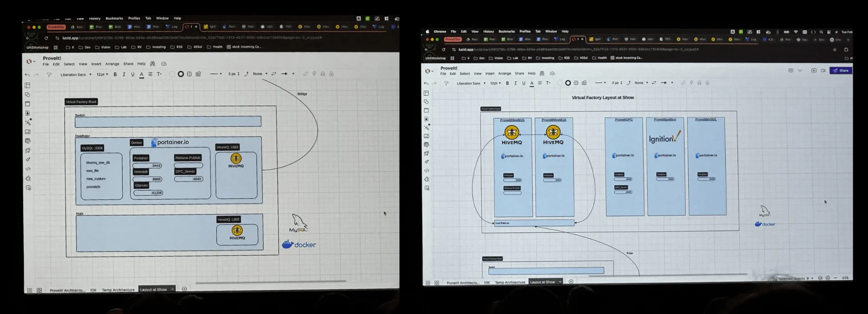Open the code embed sidebar icon on left screen
The height and width of the screenshot is (314, 868).
pos(28,169)
